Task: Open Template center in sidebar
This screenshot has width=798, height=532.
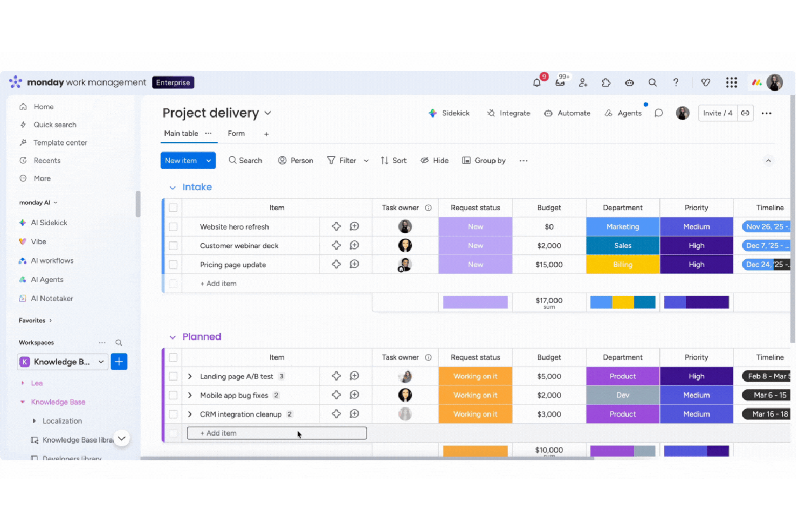Action: tap(60, 143)
